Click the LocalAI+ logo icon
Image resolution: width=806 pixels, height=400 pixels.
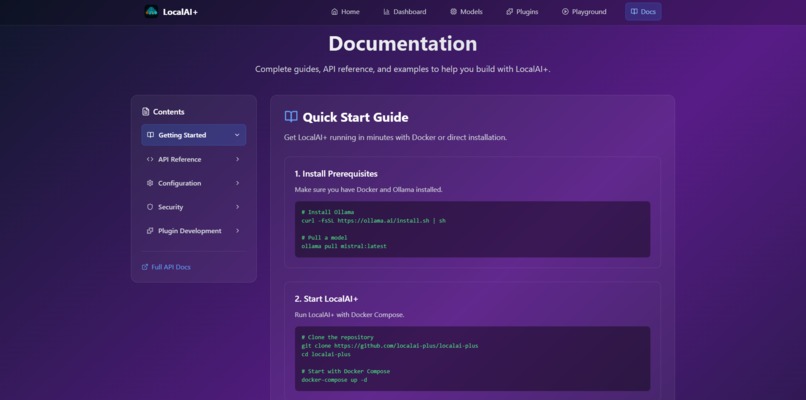click(151, 11)
